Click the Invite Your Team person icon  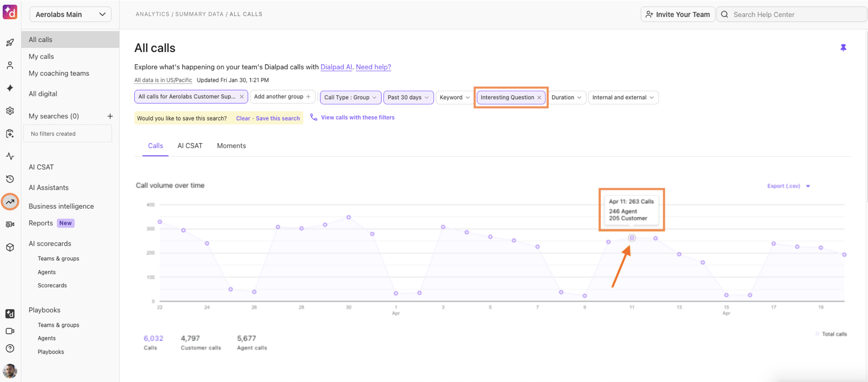click(x=650, y=14)
